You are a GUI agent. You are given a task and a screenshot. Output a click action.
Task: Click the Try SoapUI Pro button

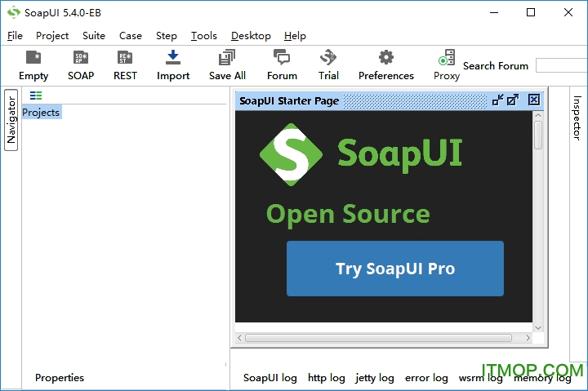point(395,269)
